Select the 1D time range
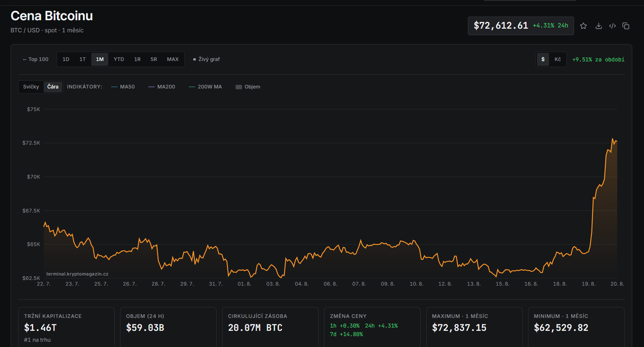Viewport: 644px width, 347px height. click(x=66, y=59)
